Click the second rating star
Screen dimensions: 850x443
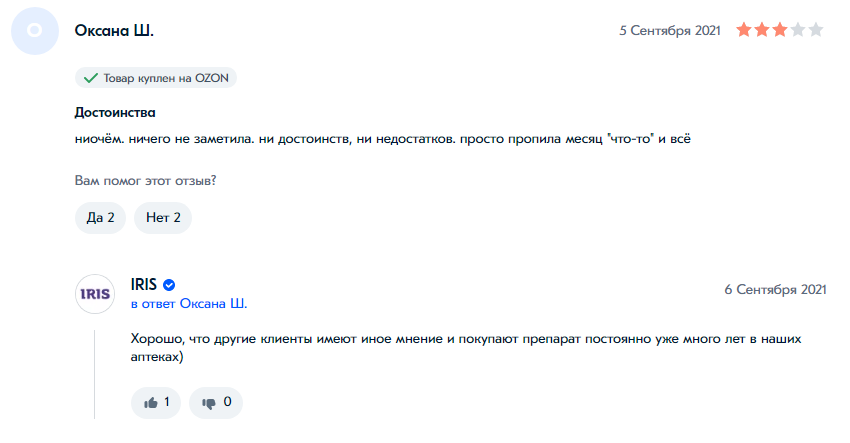coord(762,31)
